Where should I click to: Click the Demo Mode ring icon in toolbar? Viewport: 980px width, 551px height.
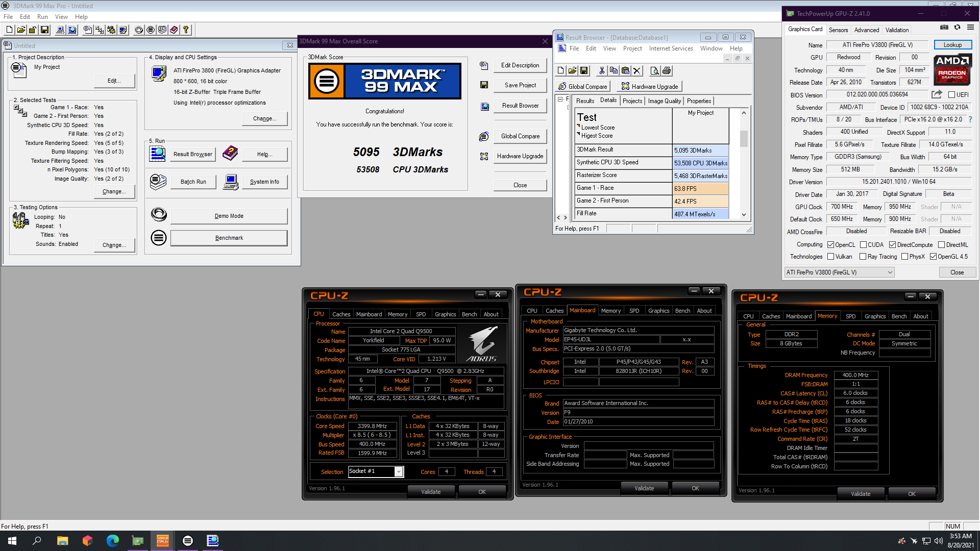point(139,30)
